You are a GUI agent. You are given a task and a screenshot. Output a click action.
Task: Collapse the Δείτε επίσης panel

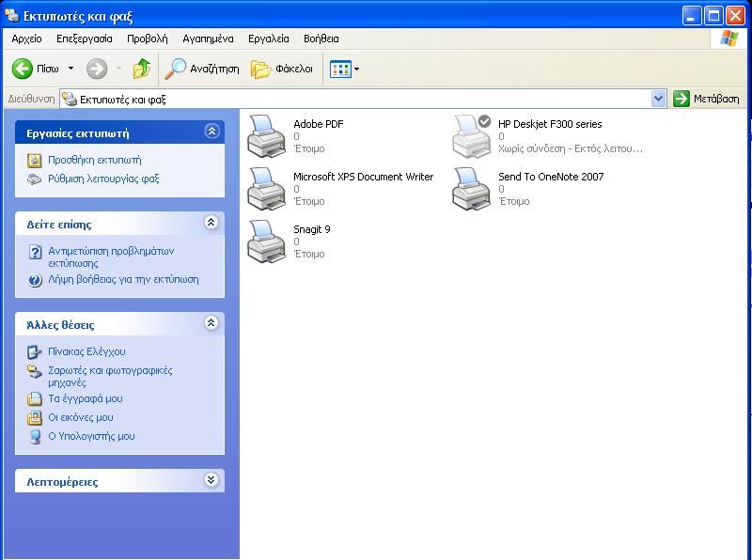click(211, 222)
